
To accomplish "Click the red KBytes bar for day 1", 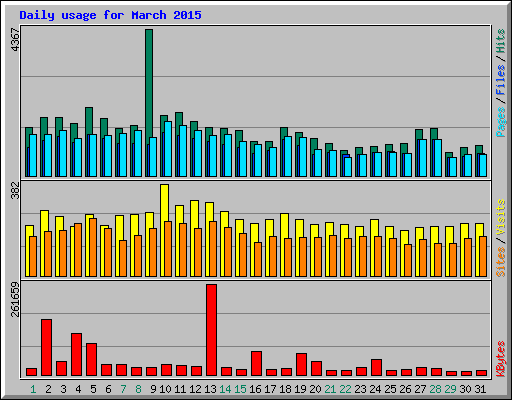I will (31, 372).
